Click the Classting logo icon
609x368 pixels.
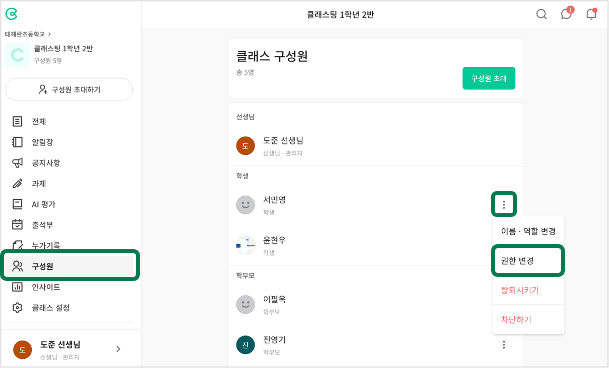(11, 14)
